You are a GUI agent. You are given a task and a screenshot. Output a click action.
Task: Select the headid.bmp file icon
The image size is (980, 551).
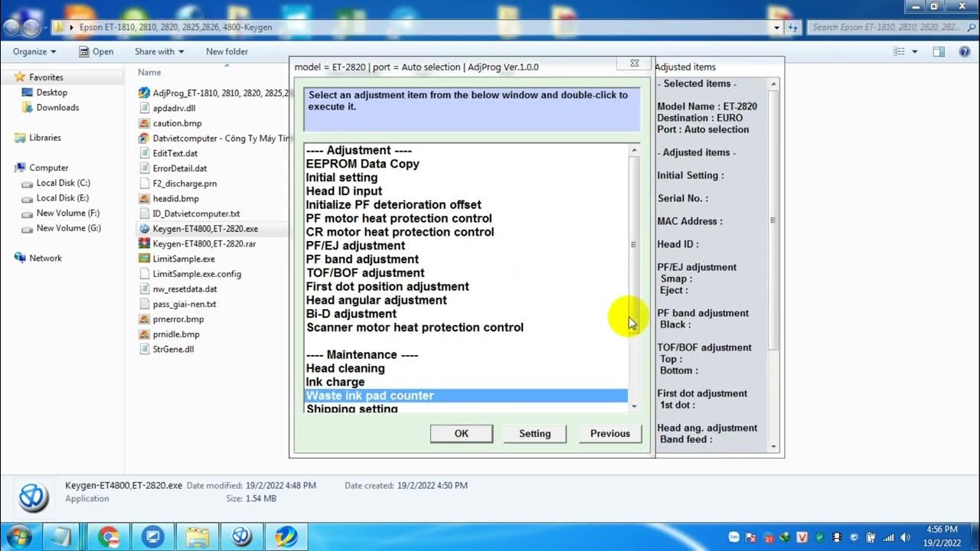tap(144, 198)
